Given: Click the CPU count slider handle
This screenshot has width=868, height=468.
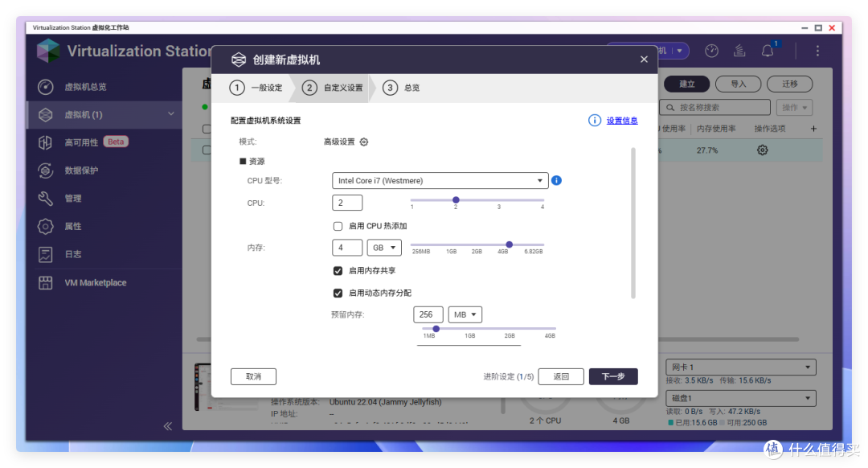Looking at the screenshot, I should click(x=456, y=200).
